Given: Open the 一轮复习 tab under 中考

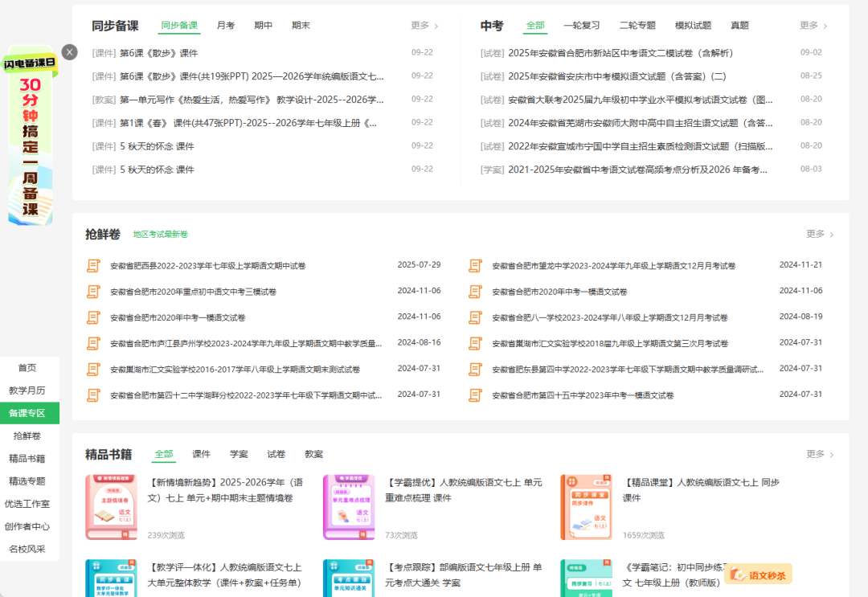Looking at the screenshot, I should click(581, 25).
